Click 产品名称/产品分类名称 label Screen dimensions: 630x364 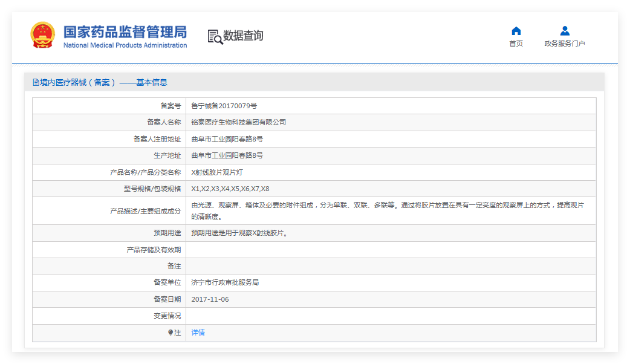(x=146, y=172)
